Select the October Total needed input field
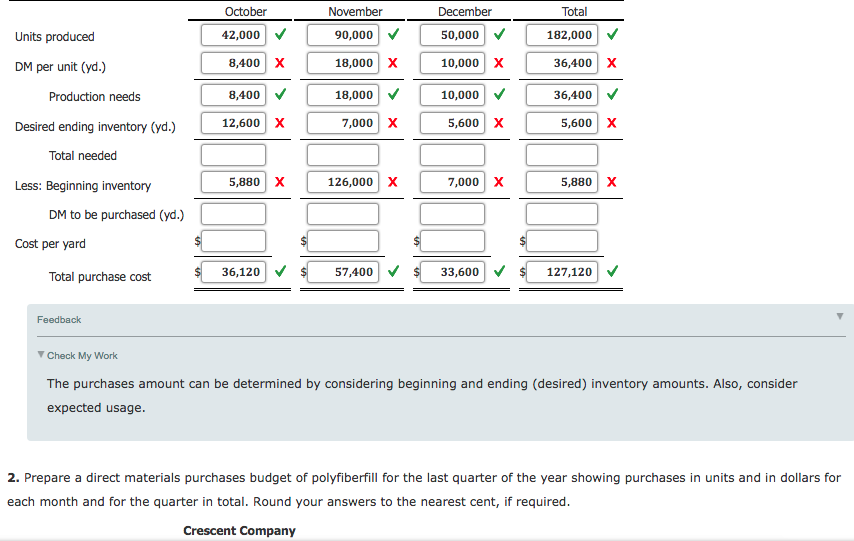Screen dimensions: 854x541 point(233,155)
